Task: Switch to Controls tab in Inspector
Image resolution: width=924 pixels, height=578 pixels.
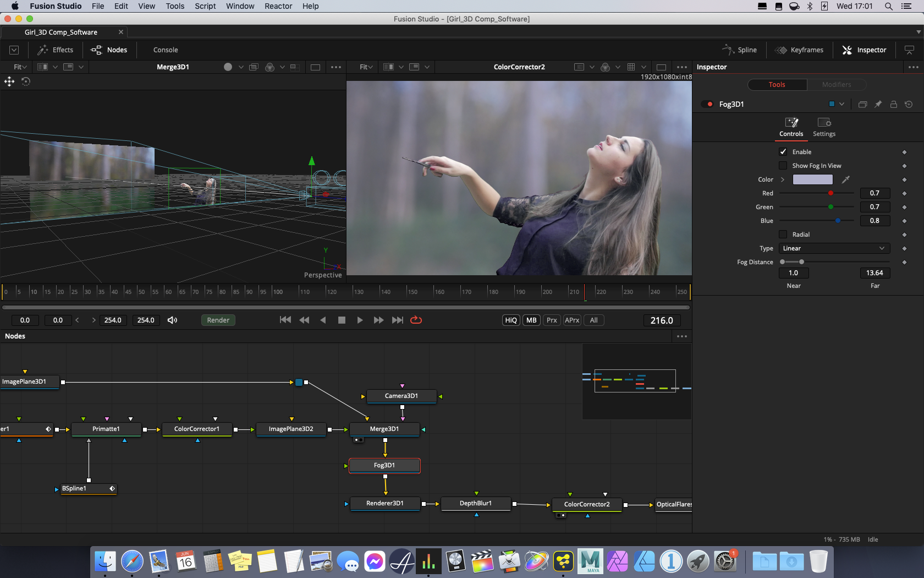Action: [x=791, y=127]
